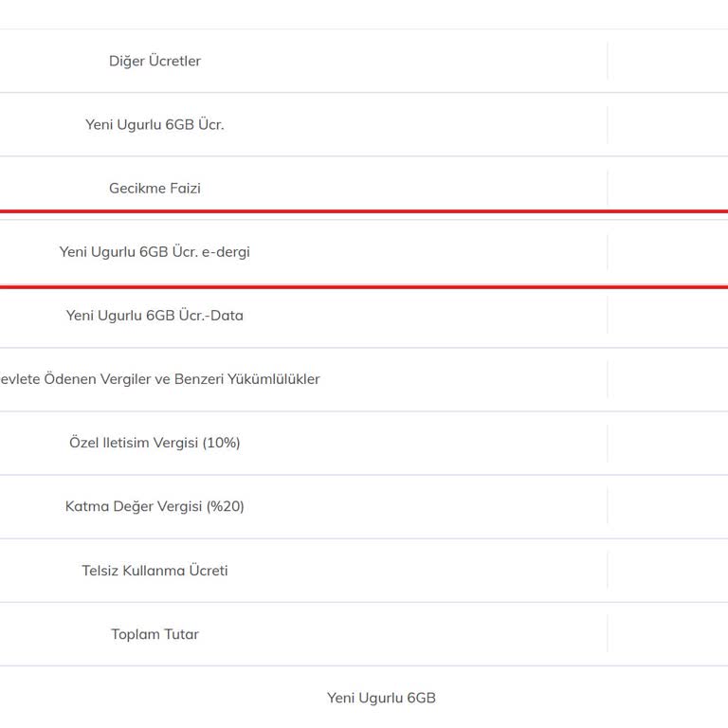Viewport: 728px width, 728px height.
Task: Click the amount cell beside Gecikme Faizi
Action: tap(668, 189)
